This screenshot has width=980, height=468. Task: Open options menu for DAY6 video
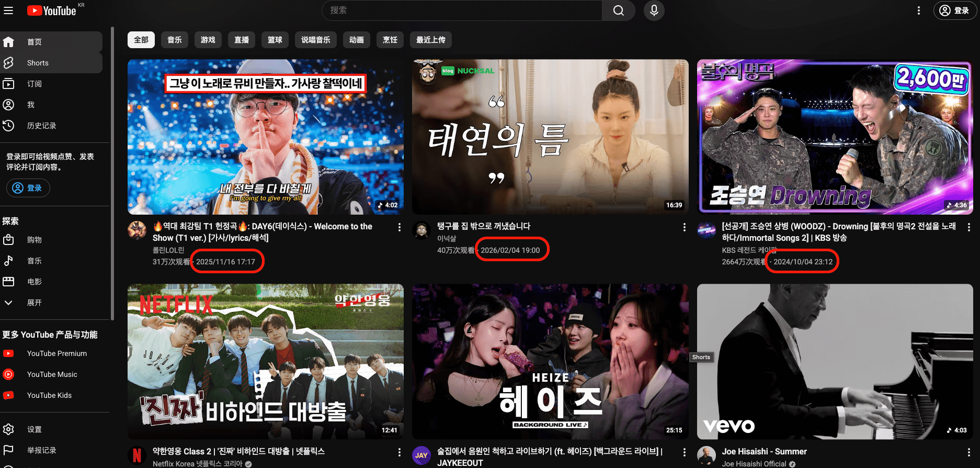(x=399, y=227)
